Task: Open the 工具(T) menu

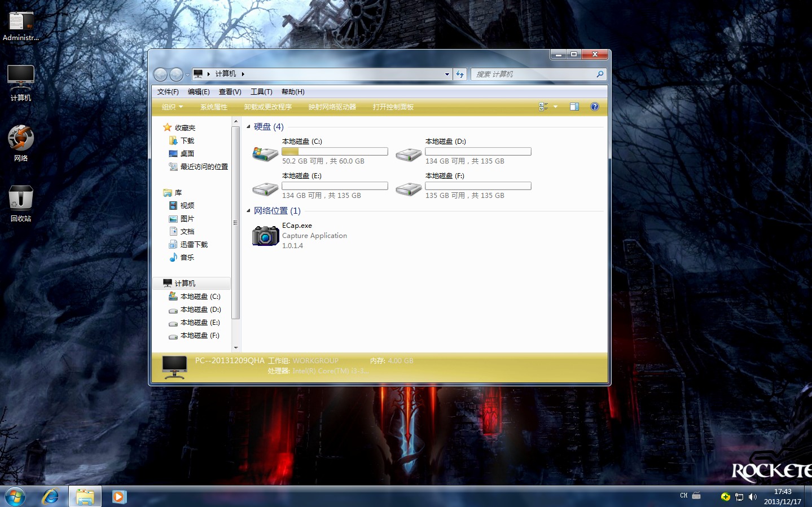Action: (x=261, y=91)
